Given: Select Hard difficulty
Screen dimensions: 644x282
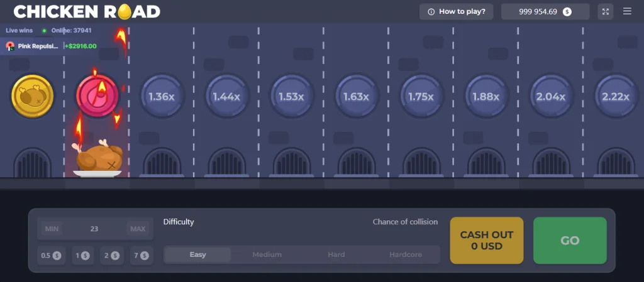Looking at the screenshot, I should pyautogui.click(x=336, y=254).
